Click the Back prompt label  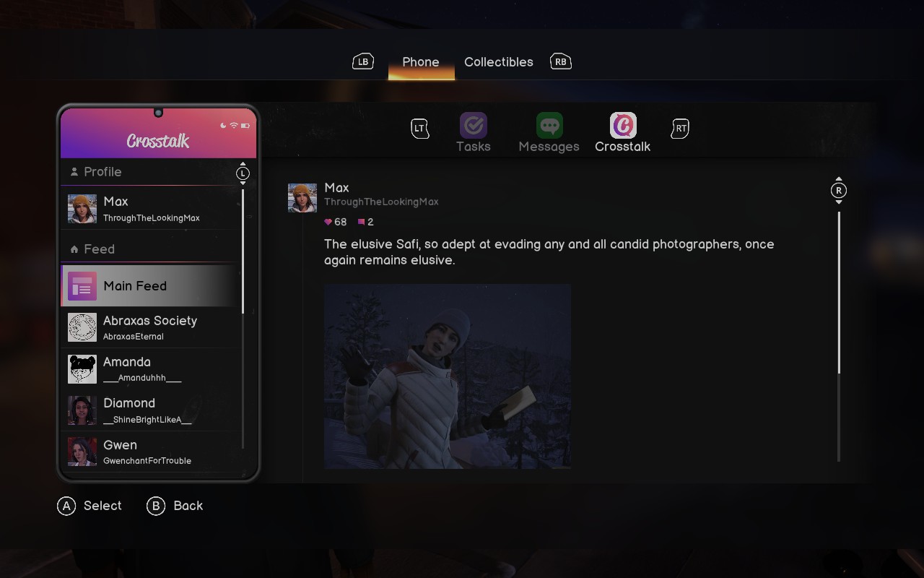(188, 506)
